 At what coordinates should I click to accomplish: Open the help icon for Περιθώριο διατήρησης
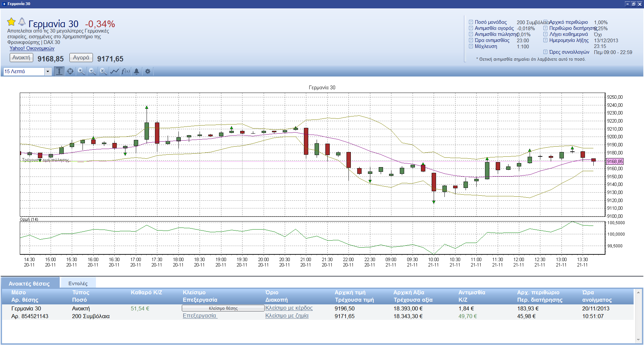pyautogui.click(x=545, y=28)
